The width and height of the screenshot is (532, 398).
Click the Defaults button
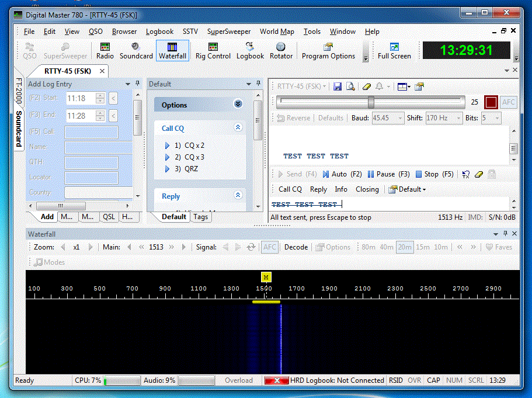click(331, 118)
